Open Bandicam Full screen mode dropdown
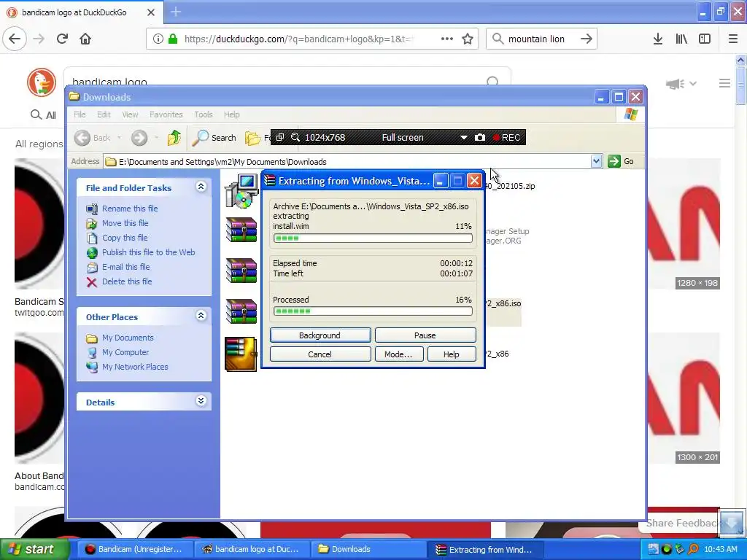 [463, 138]
